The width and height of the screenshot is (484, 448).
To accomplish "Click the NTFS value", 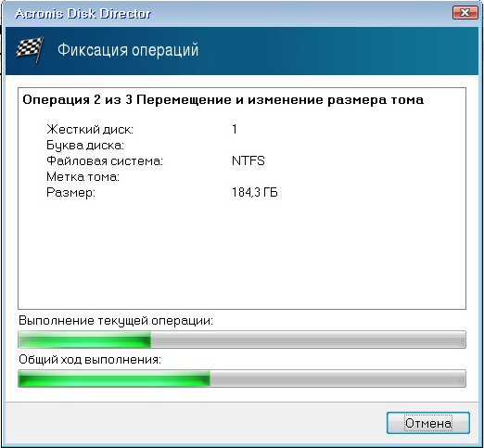I will click(248, 160).
